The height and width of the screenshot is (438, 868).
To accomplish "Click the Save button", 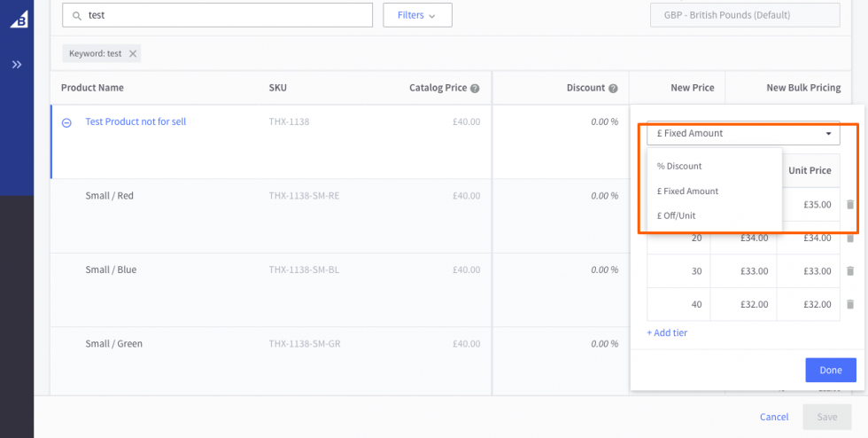I will point(826,417).
